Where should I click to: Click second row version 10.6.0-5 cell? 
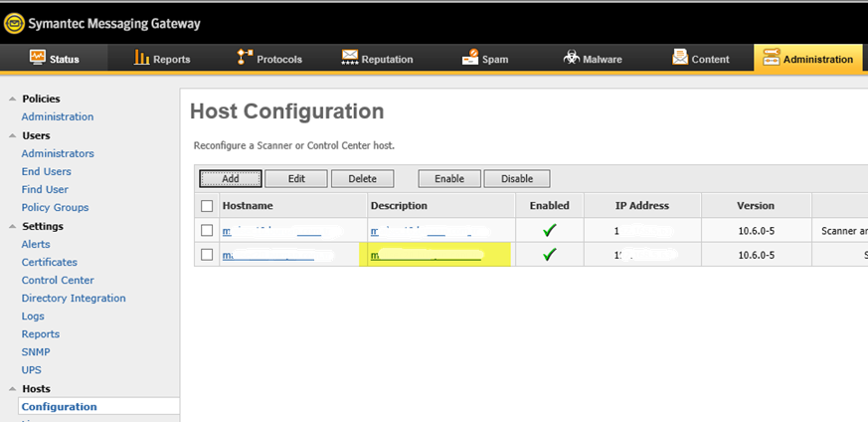pos(757,256)
